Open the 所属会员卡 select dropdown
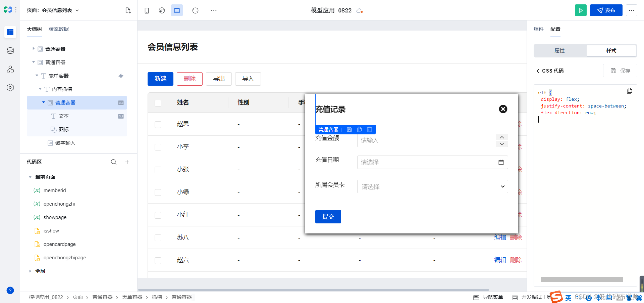Viewport: 644px width, 303px height. (x=433, y=186)
